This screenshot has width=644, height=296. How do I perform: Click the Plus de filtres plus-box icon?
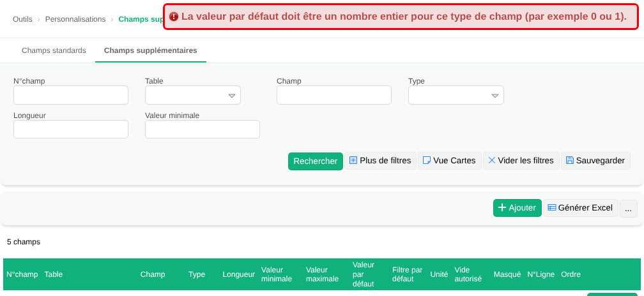tap(353, 160)
